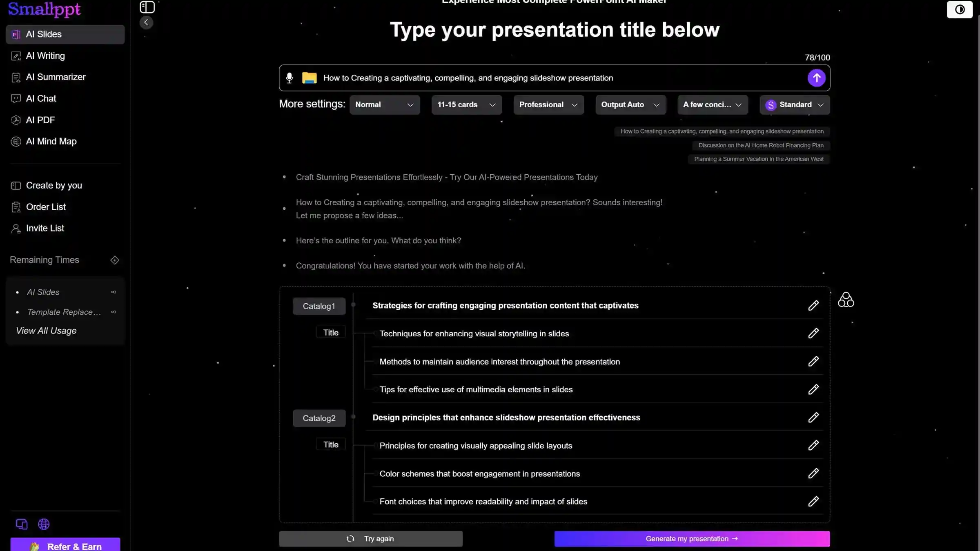Click Generate my presentation
This screenshot has width=980, height=551.
pos(691,538)
